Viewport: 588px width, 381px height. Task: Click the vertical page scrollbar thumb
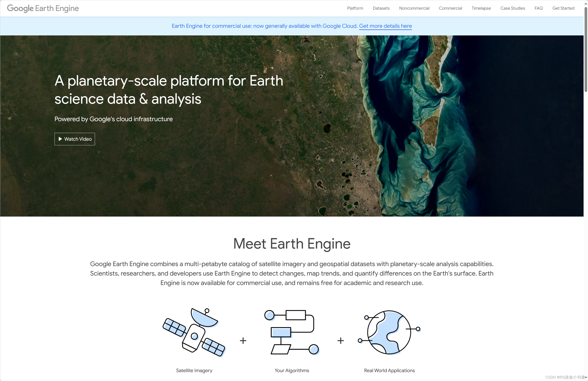[x=586, y=50]
